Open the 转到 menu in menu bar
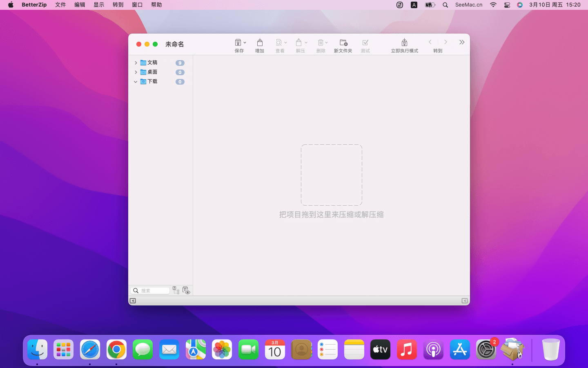Viewport: 588px width, 368px height. [x=118, y=5]
